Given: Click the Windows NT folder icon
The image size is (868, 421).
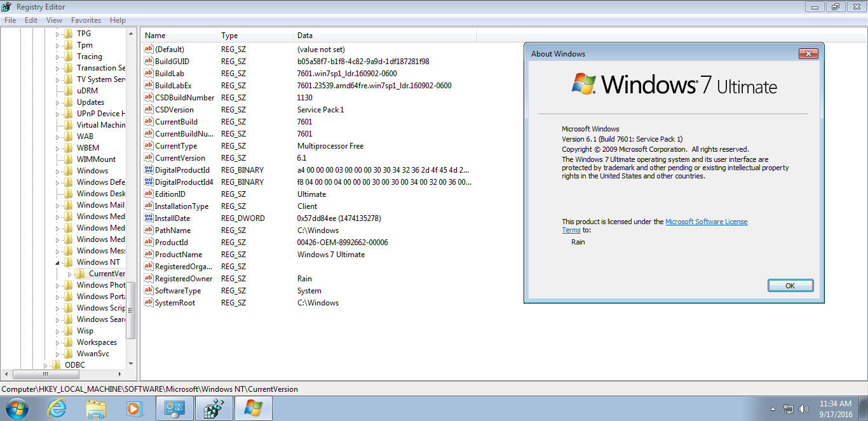Looking at the screenshot, I should [69, 262].
